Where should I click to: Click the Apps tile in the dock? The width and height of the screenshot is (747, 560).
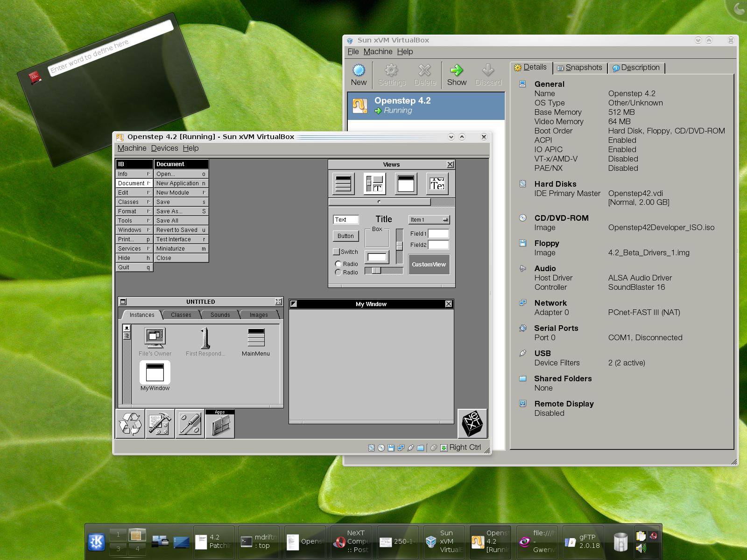point(220,424)
